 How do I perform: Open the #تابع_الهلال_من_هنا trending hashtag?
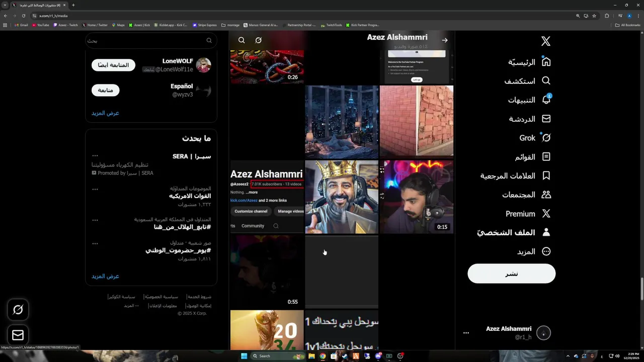(182, 227)
